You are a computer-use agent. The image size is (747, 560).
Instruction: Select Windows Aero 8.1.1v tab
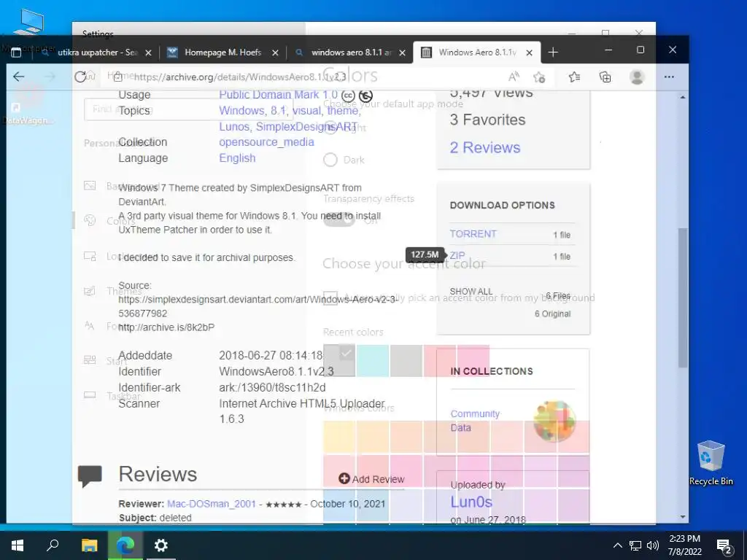click(476, 52)
